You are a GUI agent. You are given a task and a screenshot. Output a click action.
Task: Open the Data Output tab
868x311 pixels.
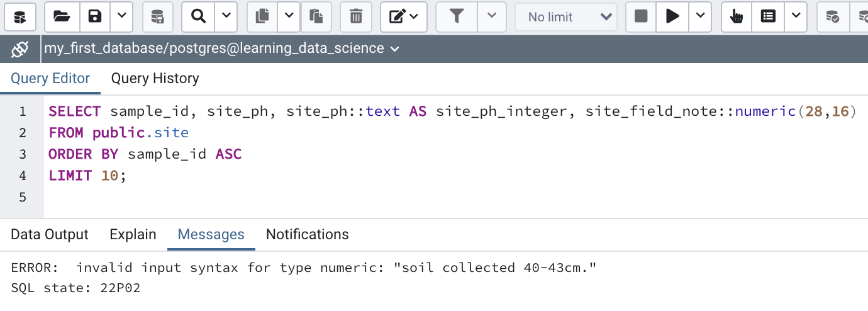click(50, 235)
